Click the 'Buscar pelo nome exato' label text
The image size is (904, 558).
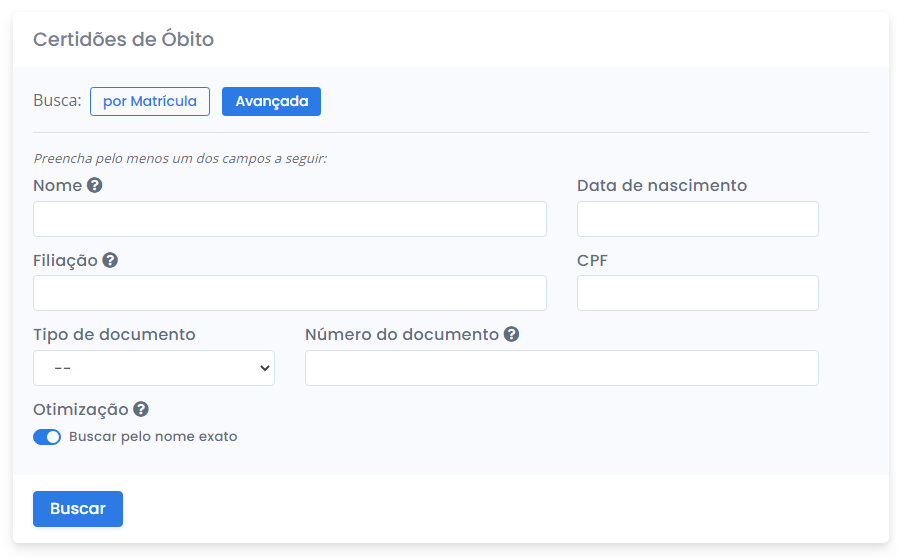[x=153, y=437]
